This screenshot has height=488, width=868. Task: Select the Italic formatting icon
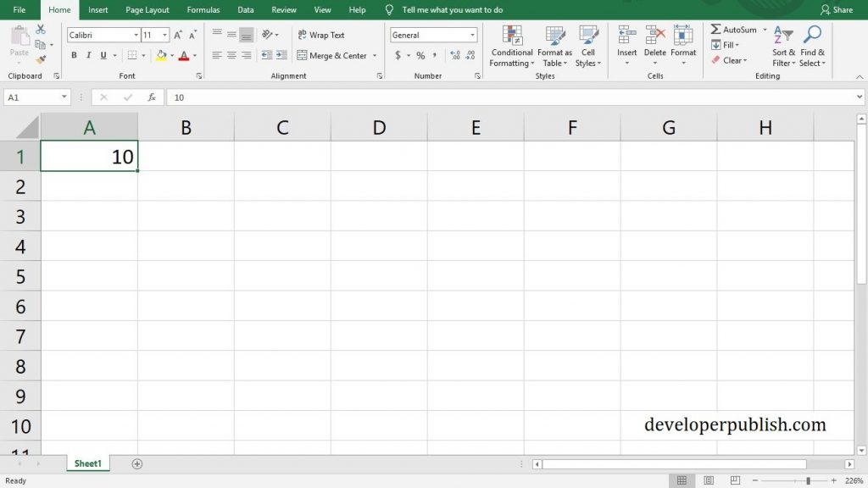[87, 55]
